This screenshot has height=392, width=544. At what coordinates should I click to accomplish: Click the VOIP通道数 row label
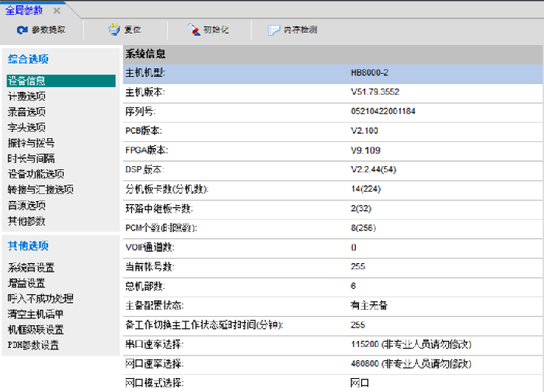(x=150, y=248)
